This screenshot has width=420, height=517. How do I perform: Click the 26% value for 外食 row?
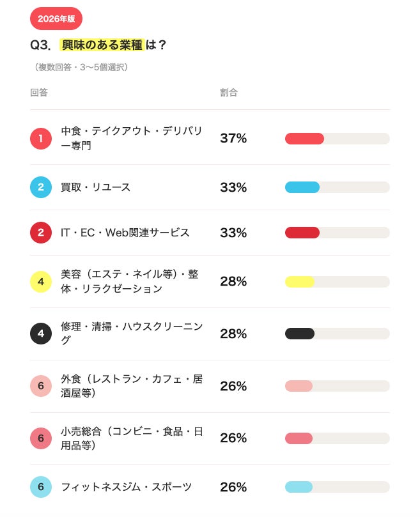coord(233,386)
